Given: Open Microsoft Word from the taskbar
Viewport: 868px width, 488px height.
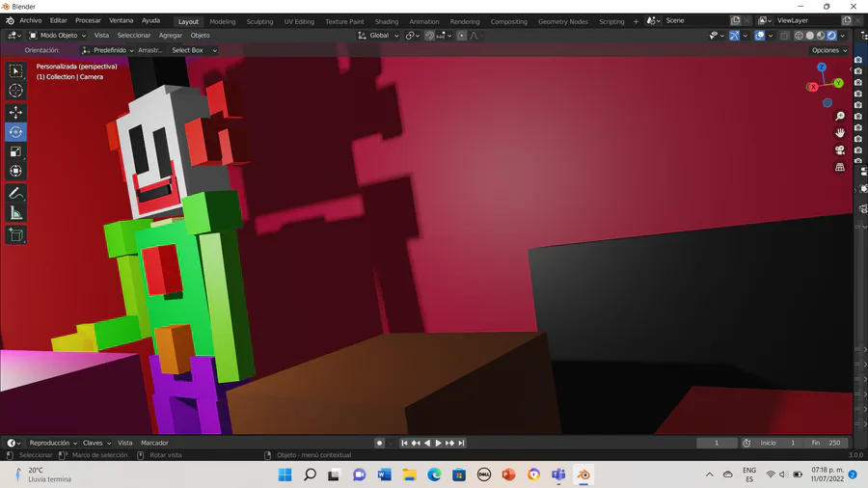Looking at the screenshot, I should tap(384, 474).
